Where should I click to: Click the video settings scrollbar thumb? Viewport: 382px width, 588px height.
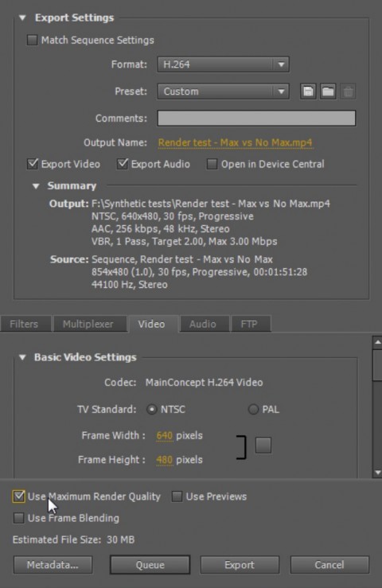point(377,365)
